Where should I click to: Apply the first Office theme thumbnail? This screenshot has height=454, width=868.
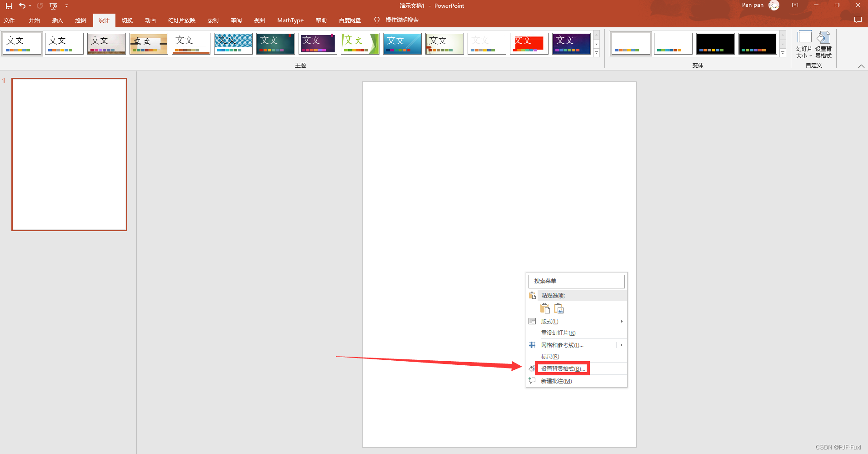click(x=22, y=44)
